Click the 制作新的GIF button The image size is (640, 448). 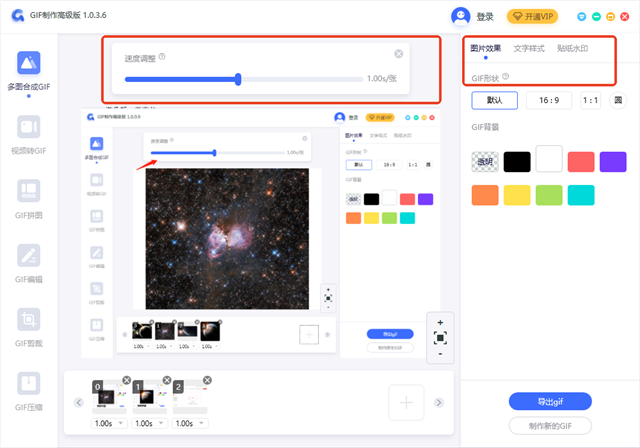[x=550, y=426]
